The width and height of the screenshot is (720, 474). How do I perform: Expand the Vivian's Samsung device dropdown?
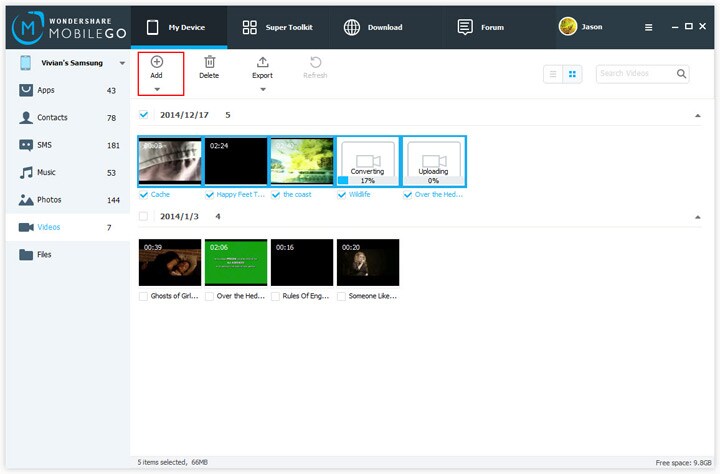(122, 63)
